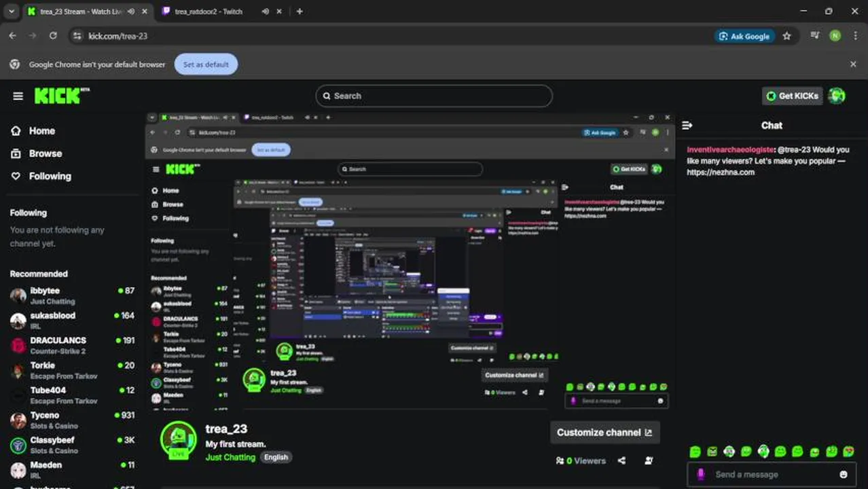Click the Customize channel button
Viewport: 868px width, 489px height.
tap(604, 432)
